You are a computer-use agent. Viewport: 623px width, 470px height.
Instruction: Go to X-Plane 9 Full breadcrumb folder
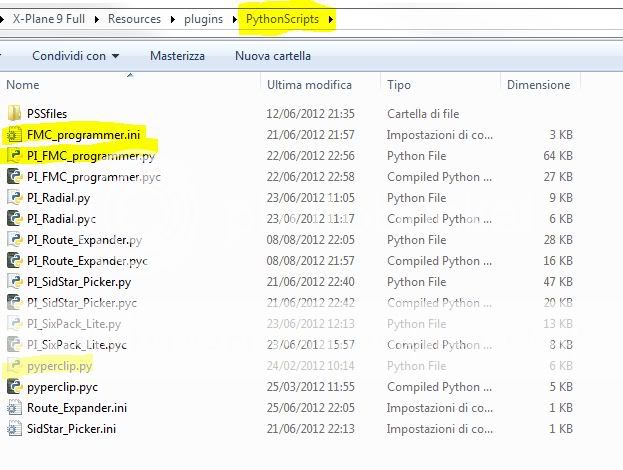[x=49, y=19]
